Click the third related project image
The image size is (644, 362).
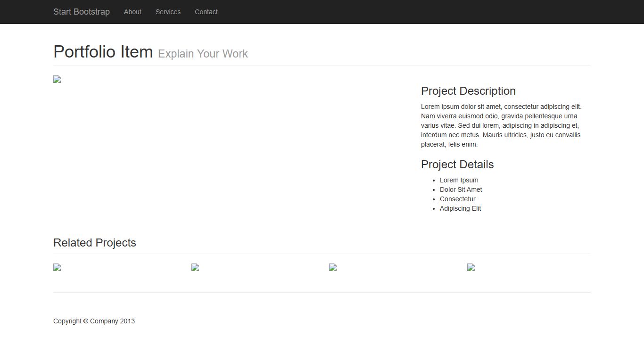click(x=333, y=267)
